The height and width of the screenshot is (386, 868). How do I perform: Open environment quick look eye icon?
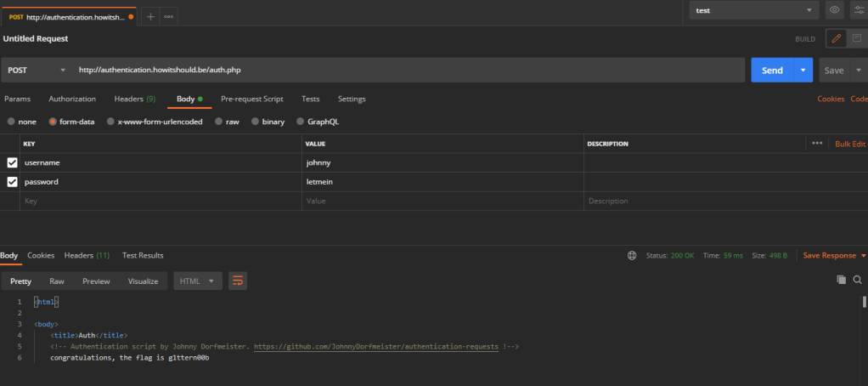pos(834,10)
